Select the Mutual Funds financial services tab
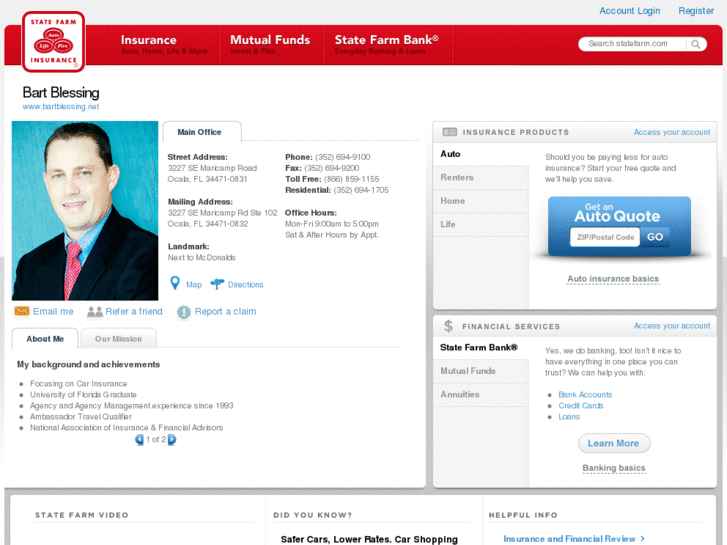The height and width of the screenshot is (545, 727). (481, 371)
